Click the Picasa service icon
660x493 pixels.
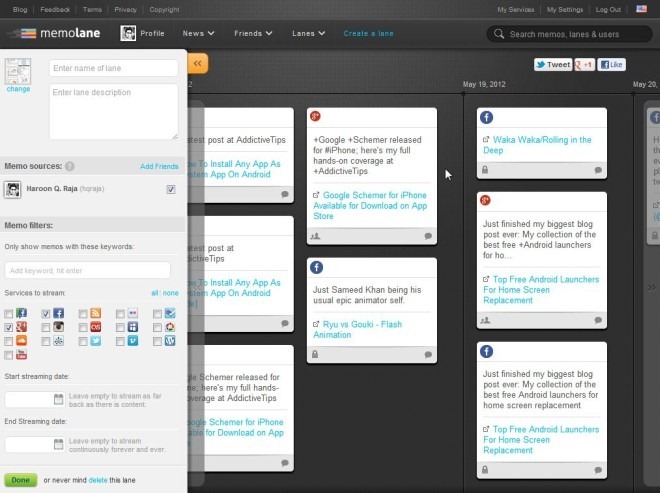(x=170, y=327)
